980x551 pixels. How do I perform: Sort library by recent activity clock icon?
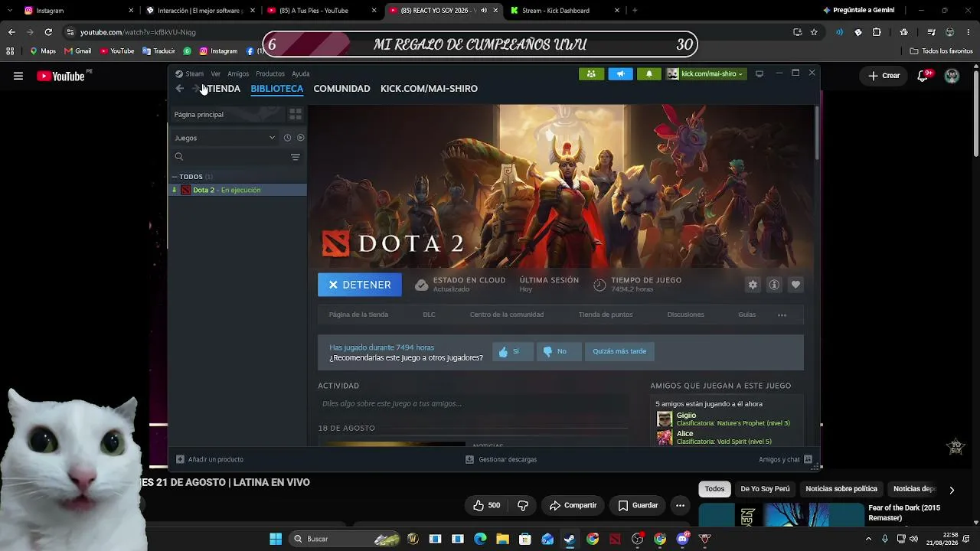tap(287, 138)
